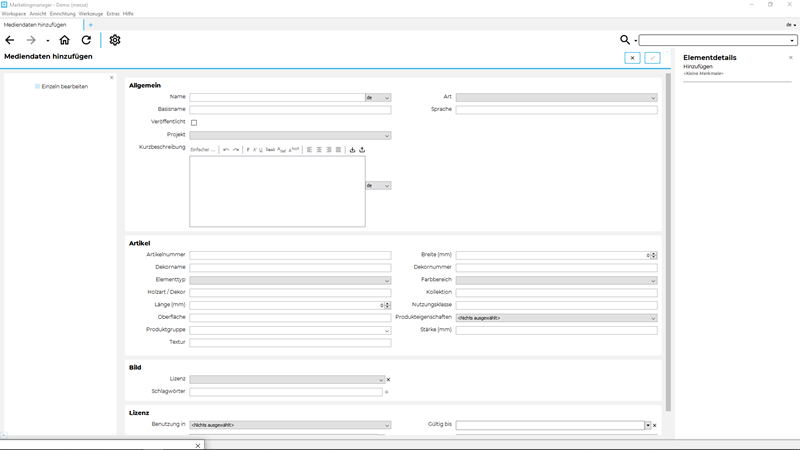Image resolution: width=800 pixels, height=450 pixels.
Task: Click the search magnifier icon
Action: [624, 40]
